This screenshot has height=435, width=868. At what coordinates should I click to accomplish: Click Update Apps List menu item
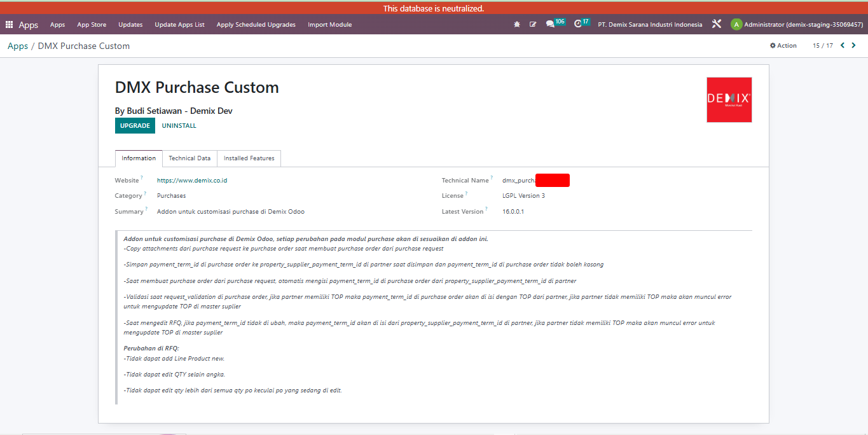[x=179, y=25]
